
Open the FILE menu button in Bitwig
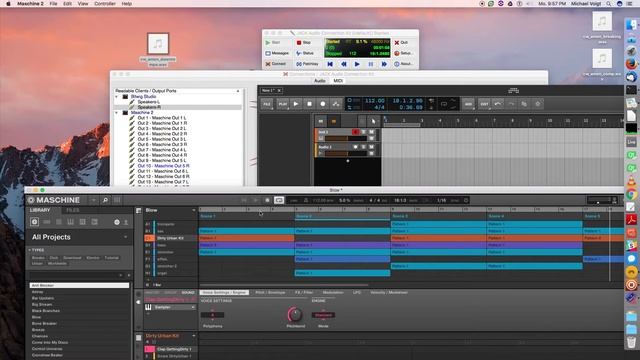point(267,104)
